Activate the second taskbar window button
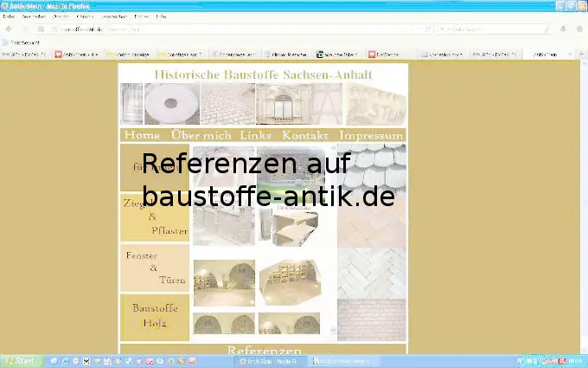This screenshot has width=588, height=368. click(344, 361)
